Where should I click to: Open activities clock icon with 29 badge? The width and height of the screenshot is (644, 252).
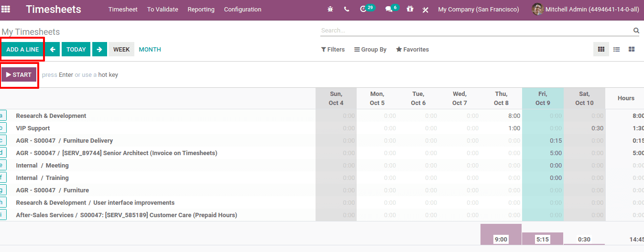coord(367,9)
